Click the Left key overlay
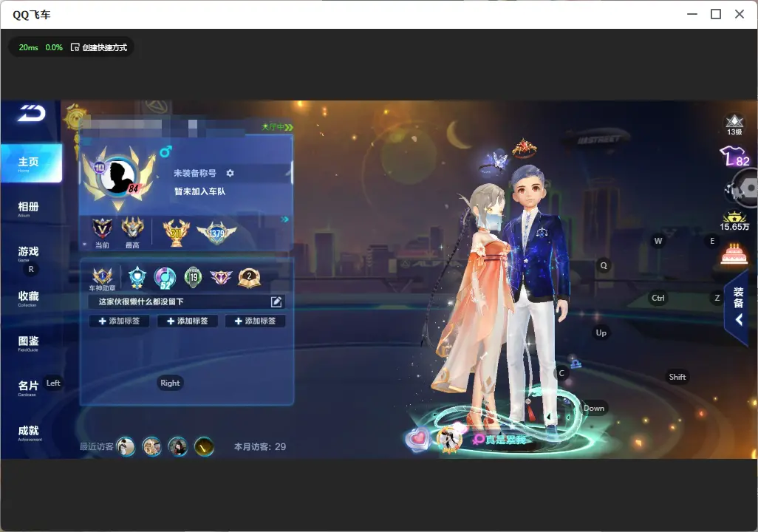 point(53,383)
